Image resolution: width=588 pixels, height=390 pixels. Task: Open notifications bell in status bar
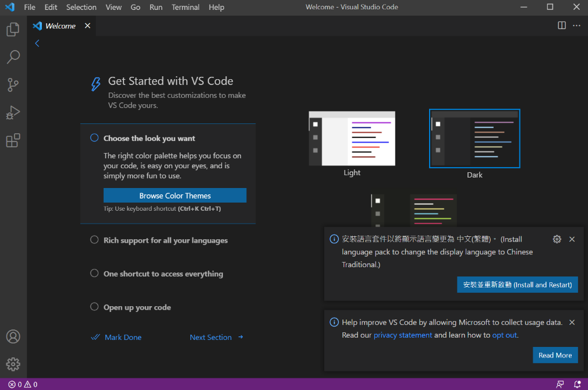point(577,384)
